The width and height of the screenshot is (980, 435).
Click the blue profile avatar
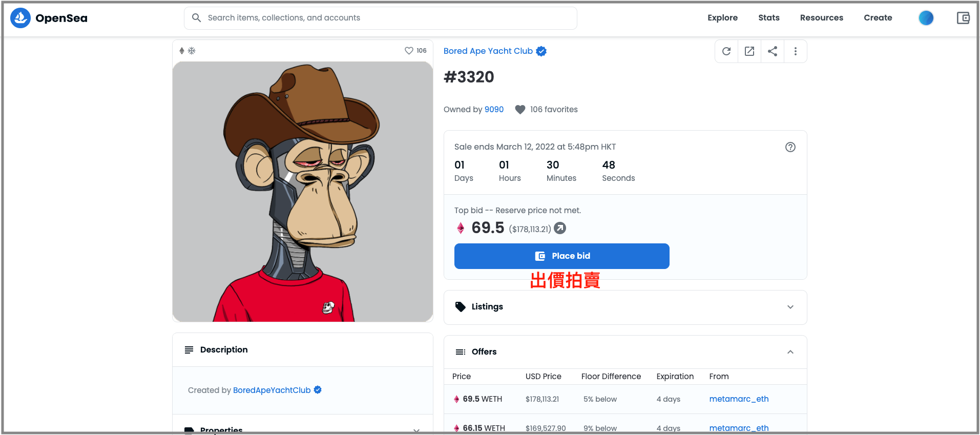926,18
